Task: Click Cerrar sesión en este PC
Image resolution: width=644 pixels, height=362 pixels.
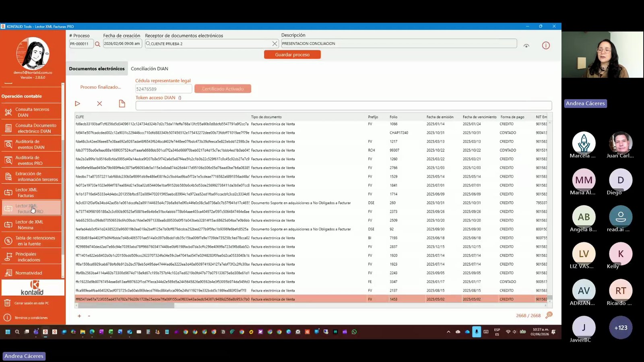Action: 31,303
